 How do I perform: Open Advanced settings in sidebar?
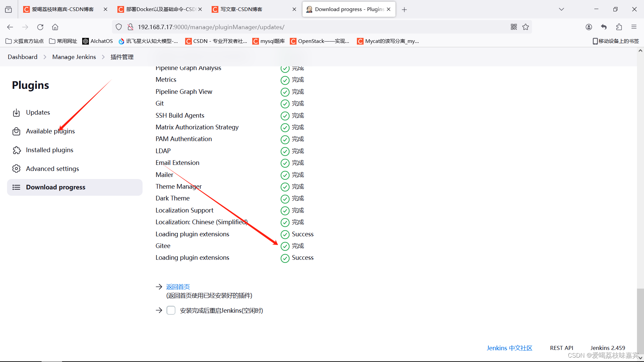point(75,169)
